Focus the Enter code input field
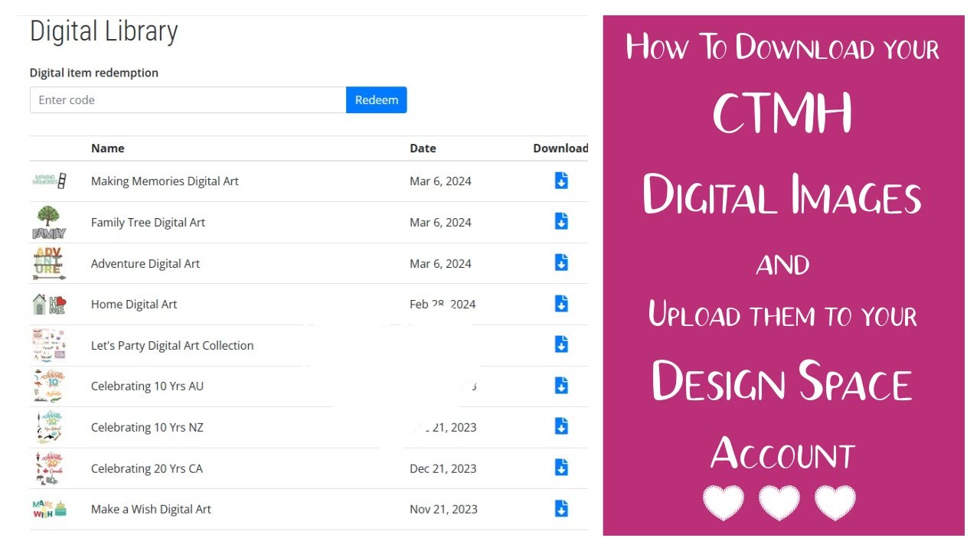Viewport: 980px width, 551px height. click(188, 100)
